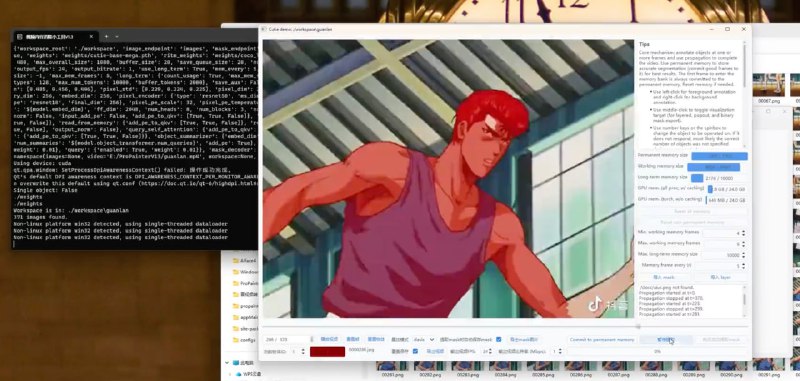Open the WPS cloud drive item in Explorer

[x=248, y=374]
